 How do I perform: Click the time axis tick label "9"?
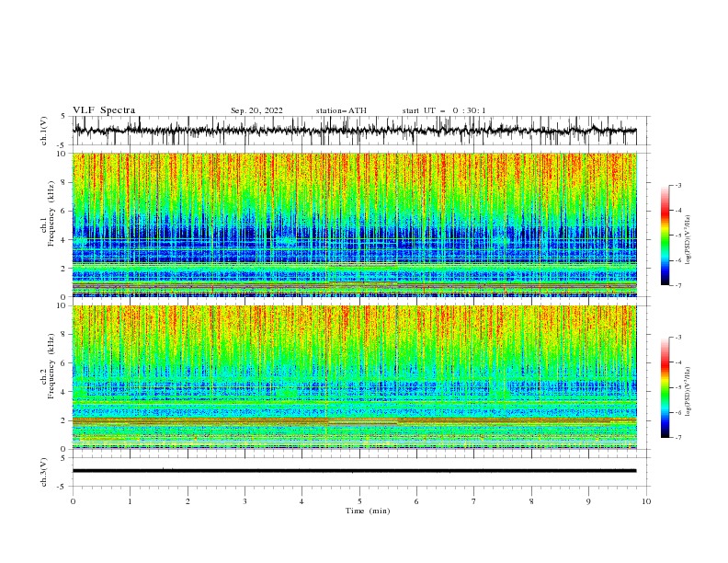(588, 501)
